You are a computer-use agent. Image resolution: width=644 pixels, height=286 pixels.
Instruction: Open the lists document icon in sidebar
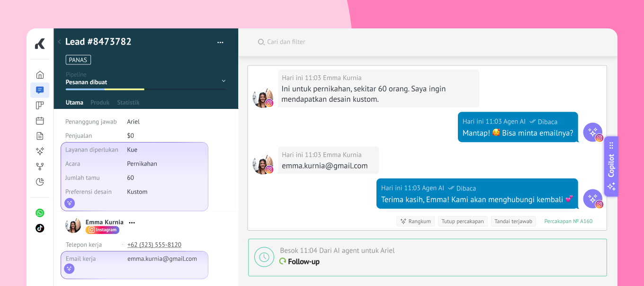40,136
